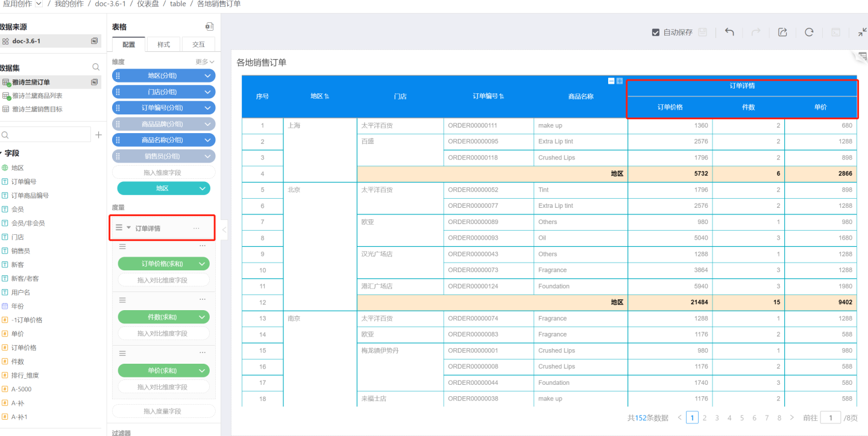Click the Excel icon in 表格 panel header
Image resolution: width=868 pixels, height=436 pixels.
(209, 27)
